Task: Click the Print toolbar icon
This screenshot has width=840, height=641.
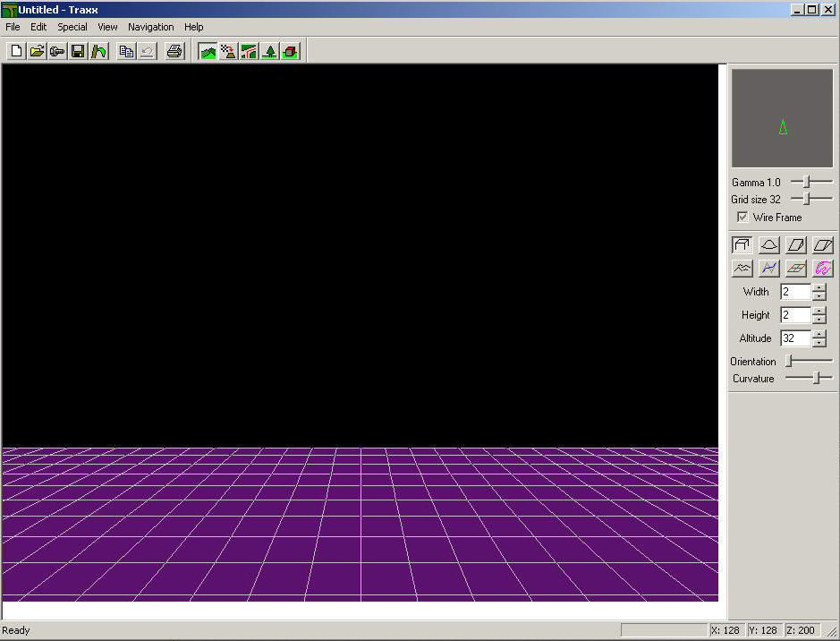Action: click(174, 51)
